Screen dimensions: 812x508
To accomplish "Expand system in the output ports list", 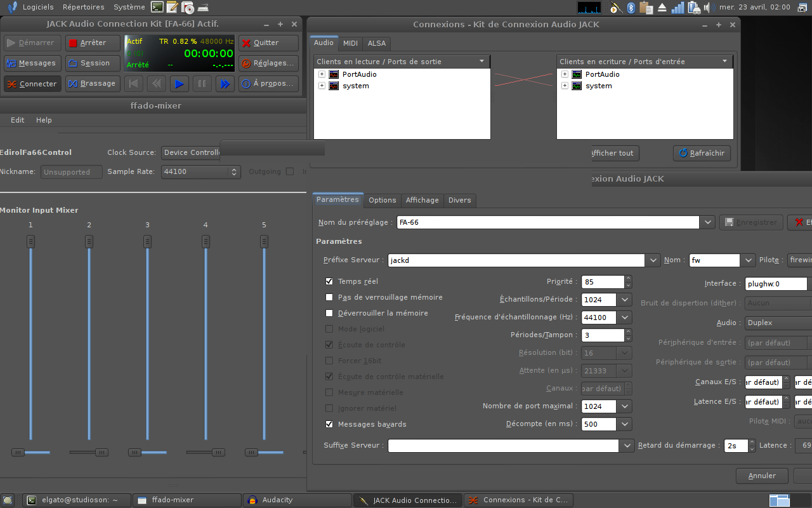I will coord(322,86).
